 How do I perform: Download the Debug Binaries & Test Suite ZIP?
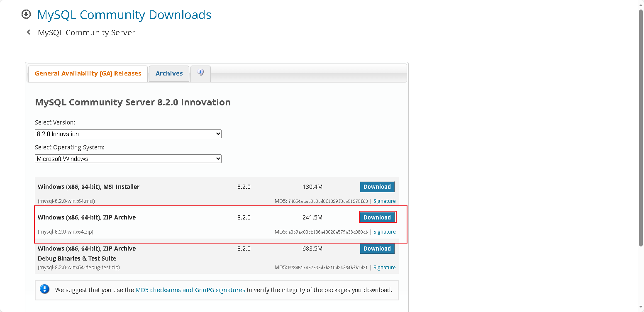click(x=377, y=249)
